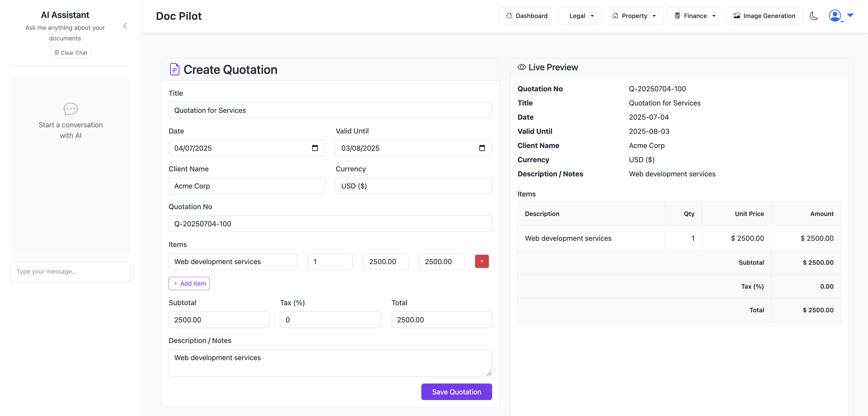Clear the chat history

71,53
